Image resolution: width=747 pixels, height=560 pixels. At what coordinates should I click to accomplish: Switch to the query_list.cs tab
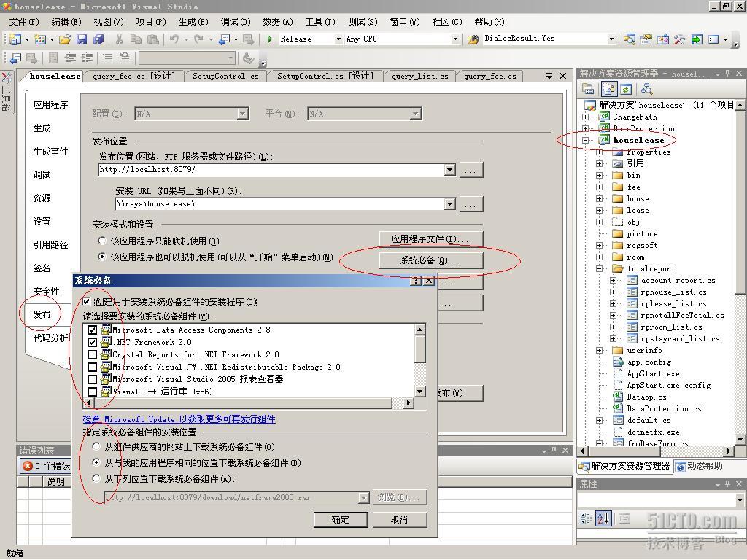click(x=419, y=76)
